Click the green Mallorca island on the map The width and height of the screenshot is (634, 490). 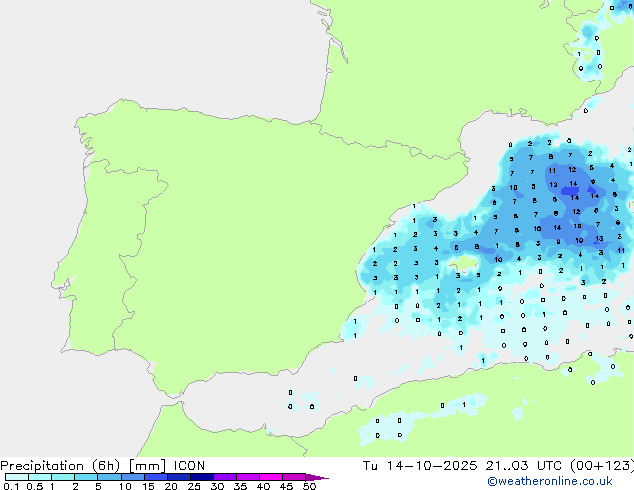pyautogui.click(x=464, y=264)
